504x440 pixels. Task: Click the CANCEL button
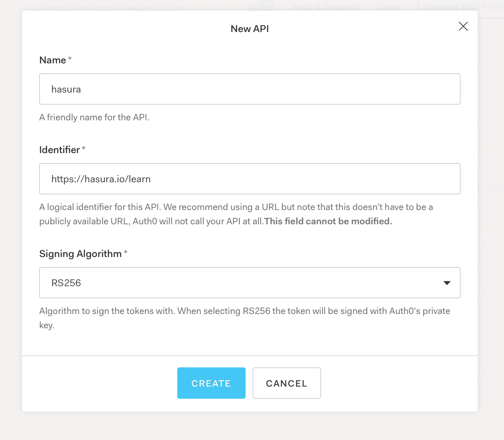point(287,383)
